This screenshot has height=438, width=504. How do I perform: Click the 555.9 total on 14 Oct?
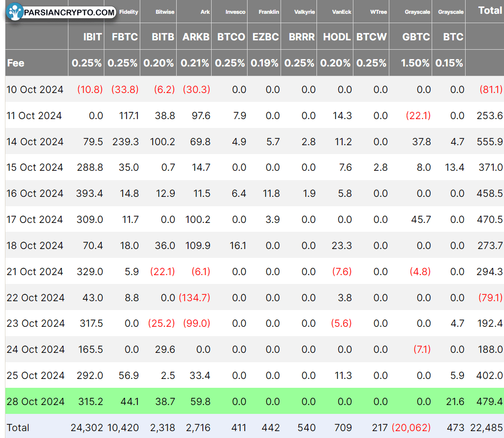point(490,142)
